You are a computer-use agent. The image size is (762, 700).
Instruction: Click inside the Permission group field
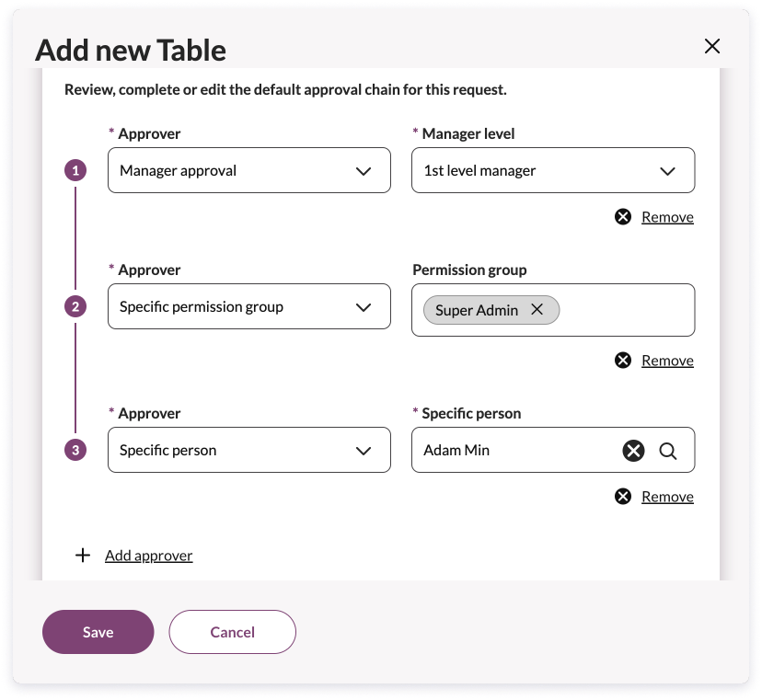click(627, 310)
